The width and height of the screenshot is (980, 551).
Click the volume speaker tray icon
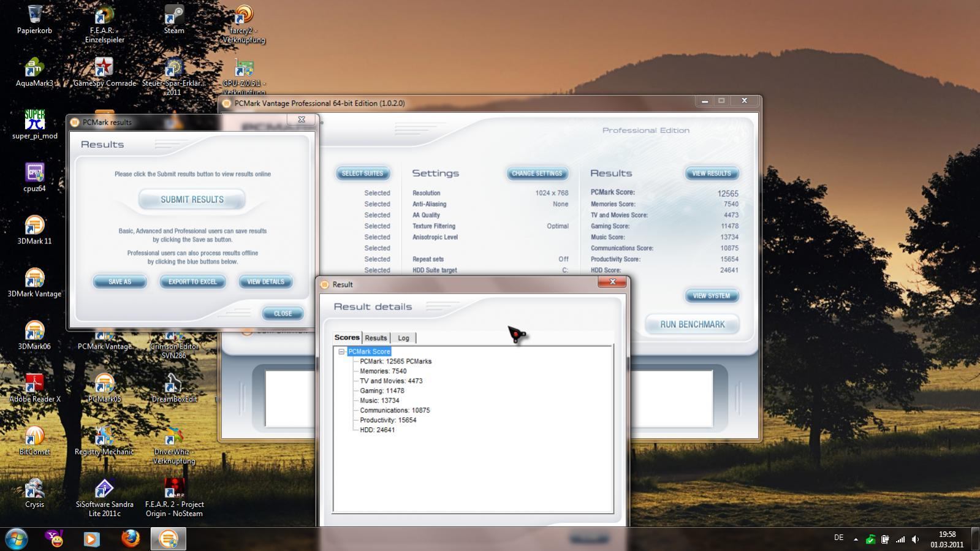point(915,539)
